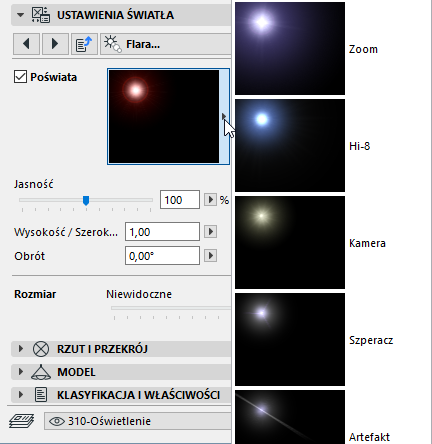Image resolution: width=432 pixels, height=444 pixels.
Task: Select the Szperacz glow preset thumbnail
Action: coord(290,339)
